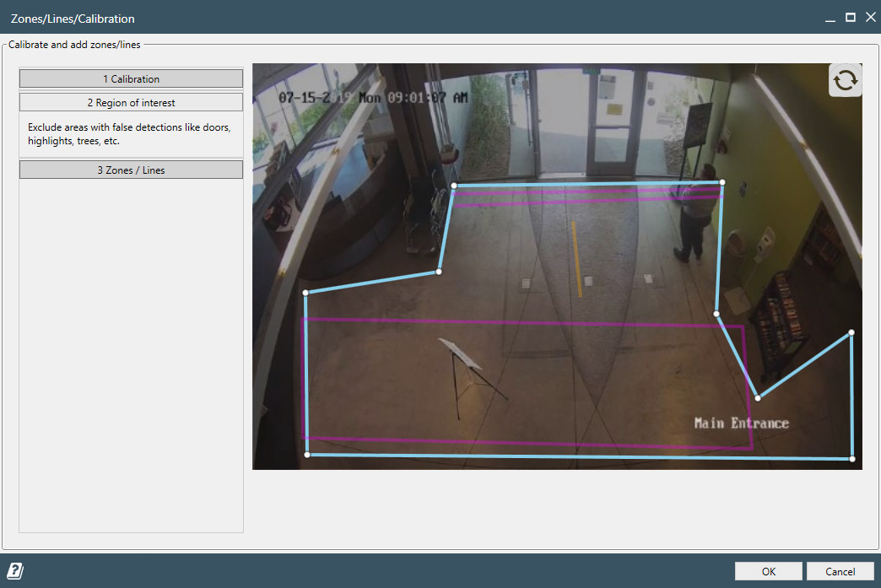Maximize the Zones/Lines/Calibration window
The height and width of the screenshot is (588, 881).
click(851, 18)
